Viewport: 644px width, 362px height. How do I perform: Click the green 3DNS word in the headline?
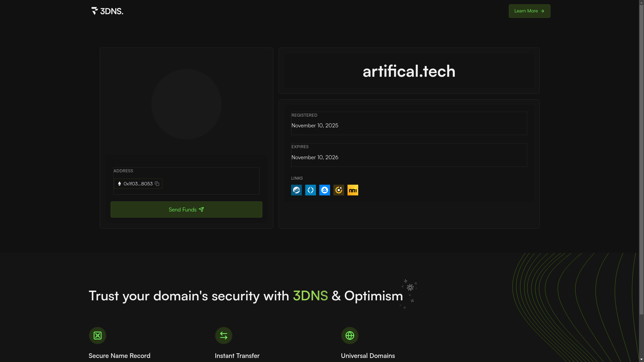click(310, 296)
